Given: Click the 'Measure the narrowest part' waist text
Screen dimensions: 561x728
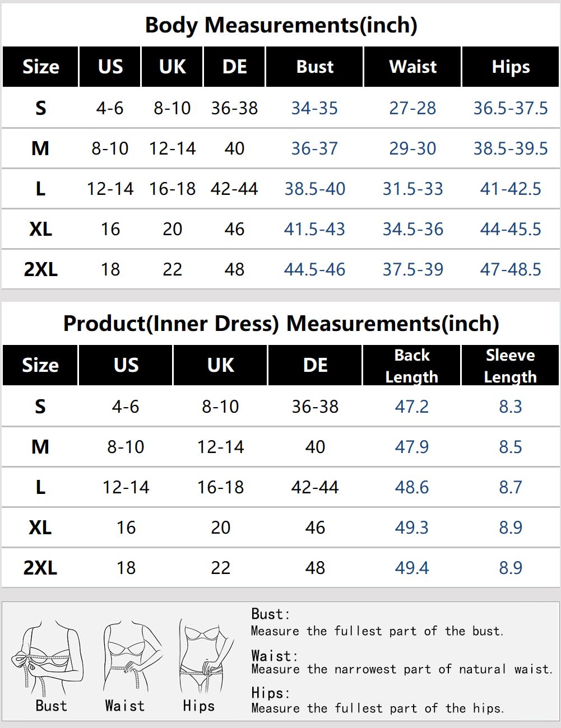Looking at the screenshot, I should tap(401, 669).
